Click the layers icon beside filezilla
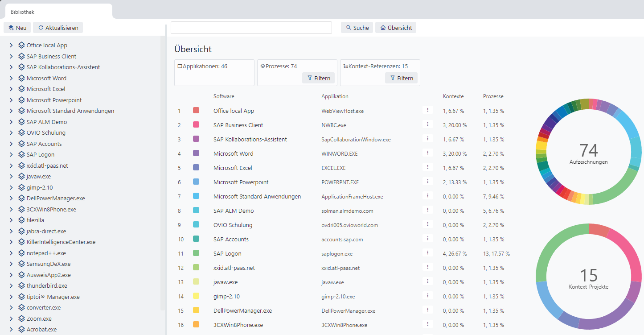 point(21,220)
